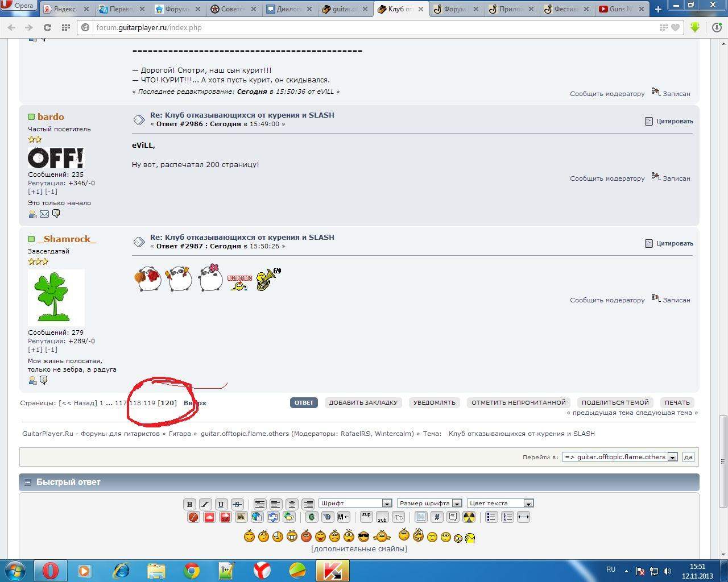Image resolution: width=728 pixels, height=582 pixels.
Task: Insert a table in the reply
Action: [421, 517]
